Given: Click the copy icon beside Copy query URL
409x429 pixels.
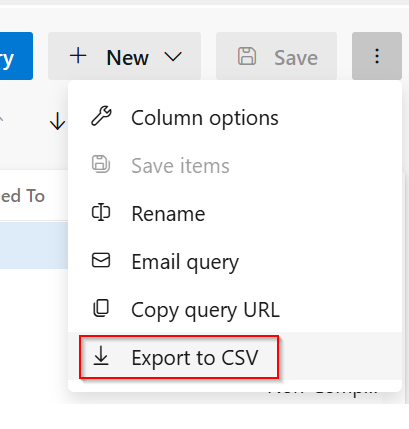Looking at the screenshot, I should (x=101, y=308).
